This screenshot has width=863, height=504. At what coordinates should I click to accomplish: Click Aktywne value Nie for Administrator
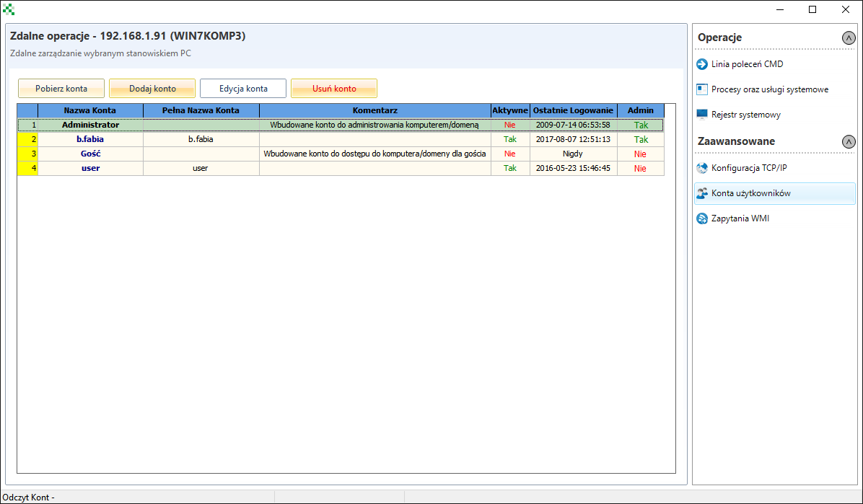510,125
